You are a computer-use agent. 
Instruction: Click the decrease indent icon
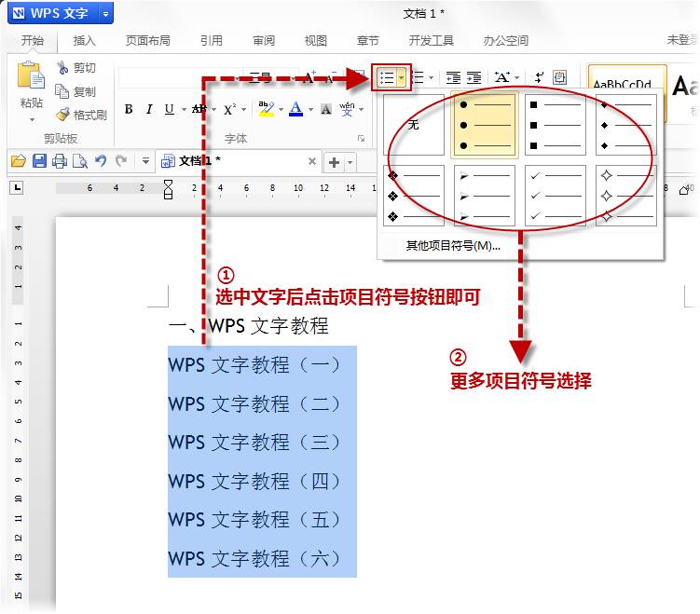tap(453, 78)
